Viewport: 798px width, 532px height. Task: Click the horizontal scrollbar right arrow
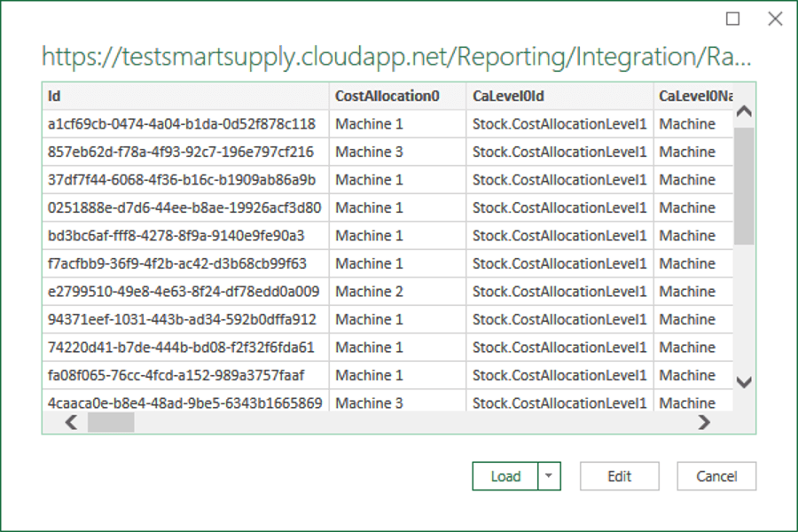pyautogui.click(x=704, y=423)
